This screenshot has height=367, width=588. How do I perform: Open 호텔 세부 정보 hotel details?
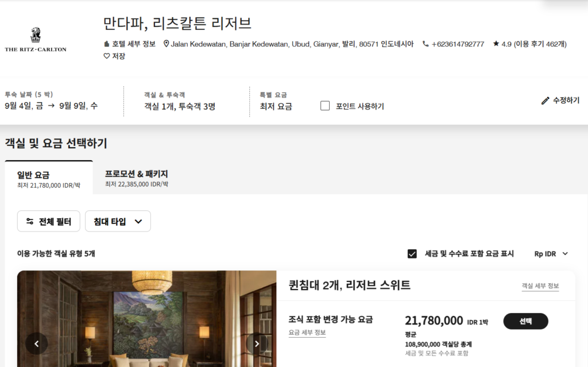click(129, 44)
